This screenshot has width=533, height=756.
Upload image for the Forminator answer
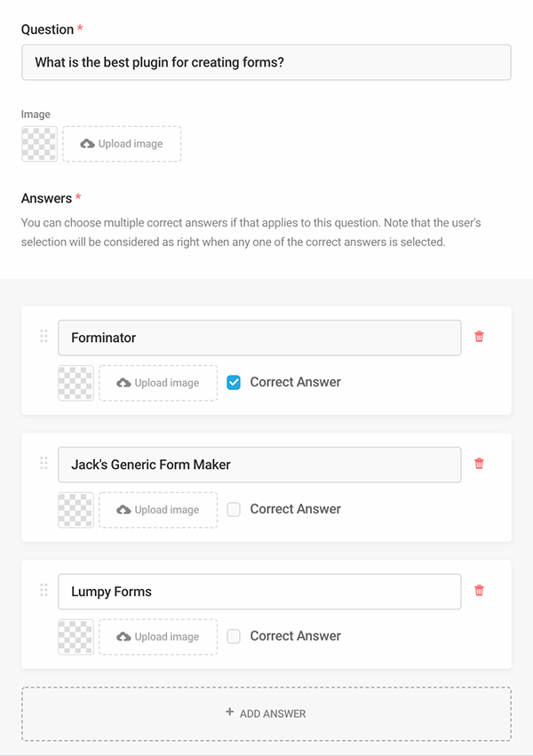point(158,383)
